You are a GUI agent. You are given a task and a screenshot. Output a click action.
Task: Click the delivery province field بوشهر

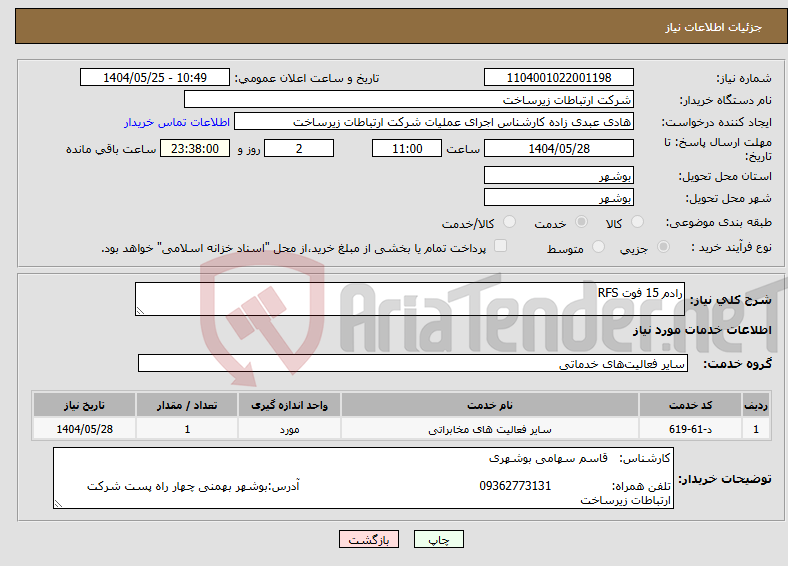(x=559, y=175)
